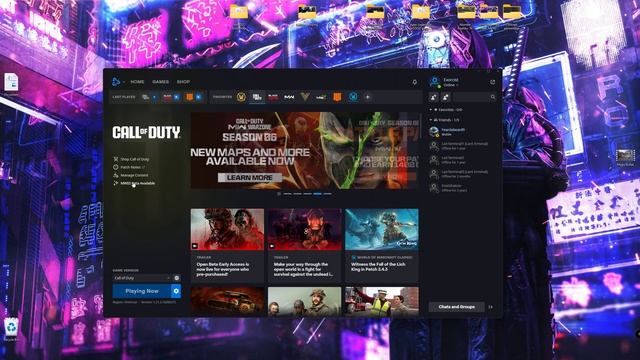Image resolution: width=640 pixels, height=360 pixels.
Task: Expand the chats panel arrow
Action: point(490,307)
